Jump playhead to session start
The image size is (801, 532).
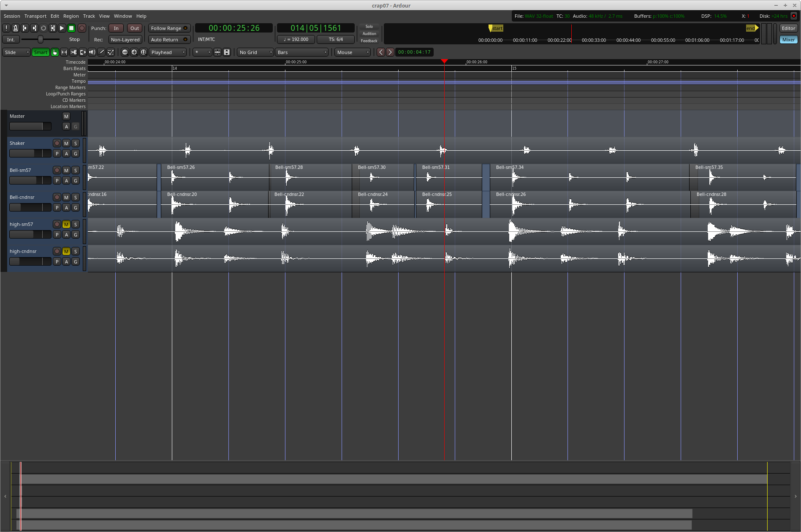pyautogui.click(x=24, y=28)
